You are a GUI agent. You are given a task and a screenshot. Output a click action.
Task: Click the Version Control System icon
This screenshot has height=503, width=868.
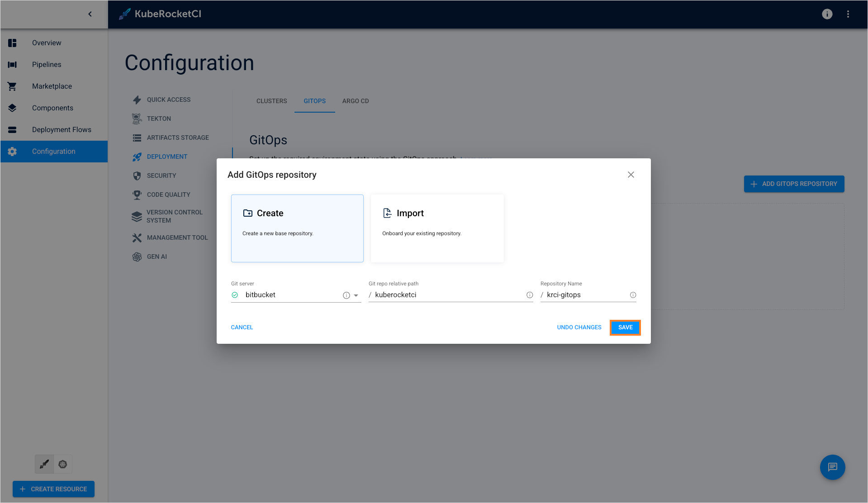pyautogui.click(x=137, y=216)
